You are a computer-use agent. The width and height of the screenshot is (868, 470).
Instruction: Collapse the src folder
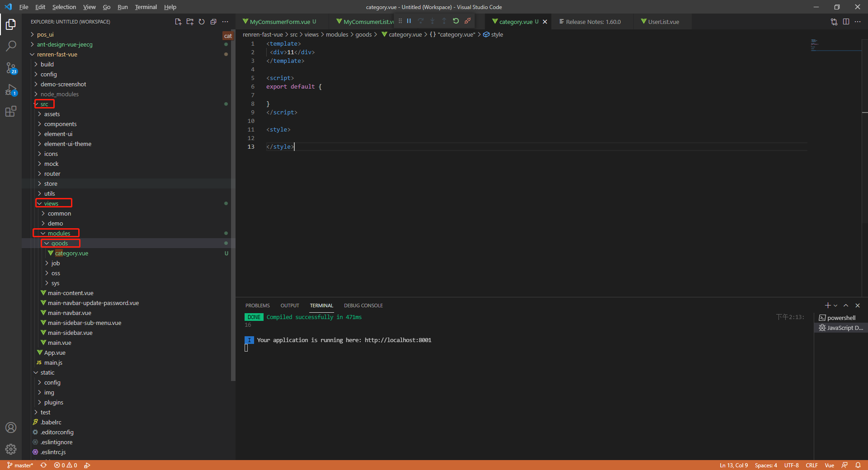click(43, 104)
